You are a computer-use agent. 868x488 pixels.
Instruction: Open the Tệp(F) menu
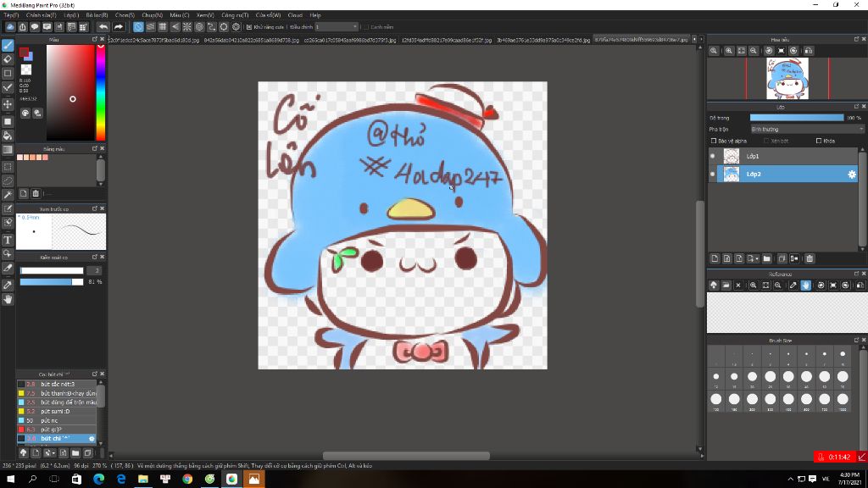[11, 15]
